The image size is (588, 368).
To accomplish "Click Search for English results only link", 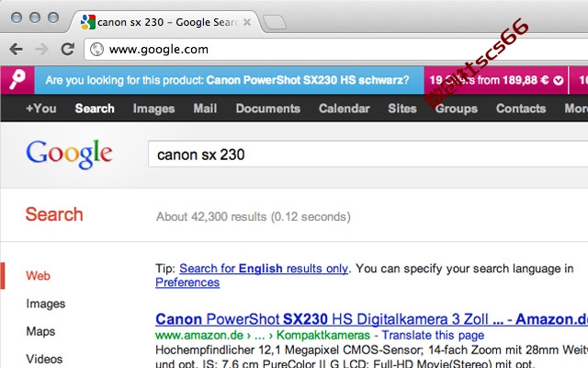I will coord(264,269).
